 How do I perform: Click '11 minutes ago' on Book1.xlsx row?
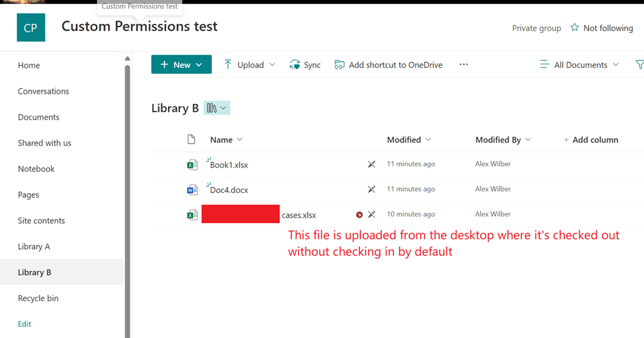point(411,164)
